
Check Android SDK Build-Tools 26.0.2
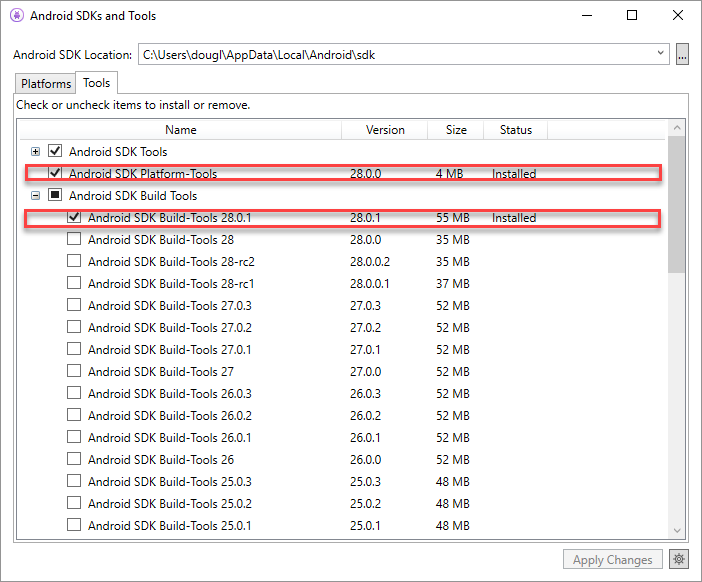(x=74, y=415)
